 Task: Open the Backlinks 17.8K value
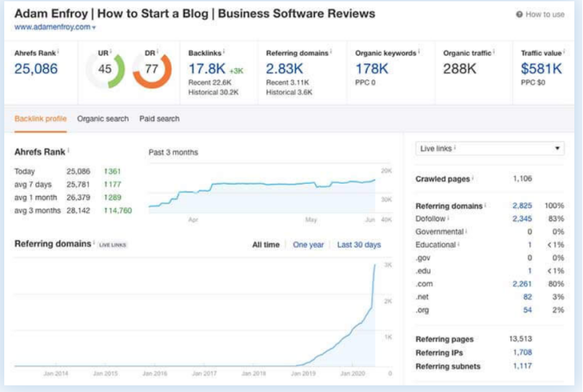[x=207, y=69]
